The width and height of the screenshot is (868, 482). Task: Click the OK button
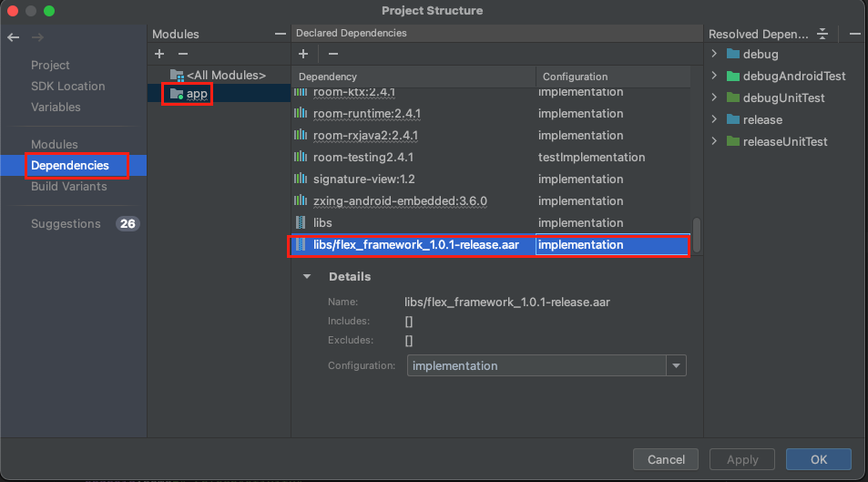pos(818,459)
